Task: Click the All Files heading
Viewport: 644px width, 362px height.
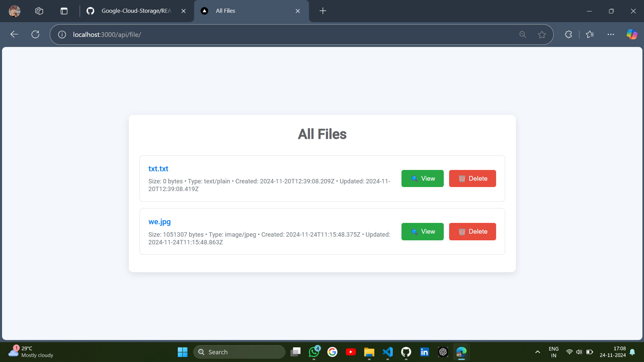Action: click(x=322, y=134)
